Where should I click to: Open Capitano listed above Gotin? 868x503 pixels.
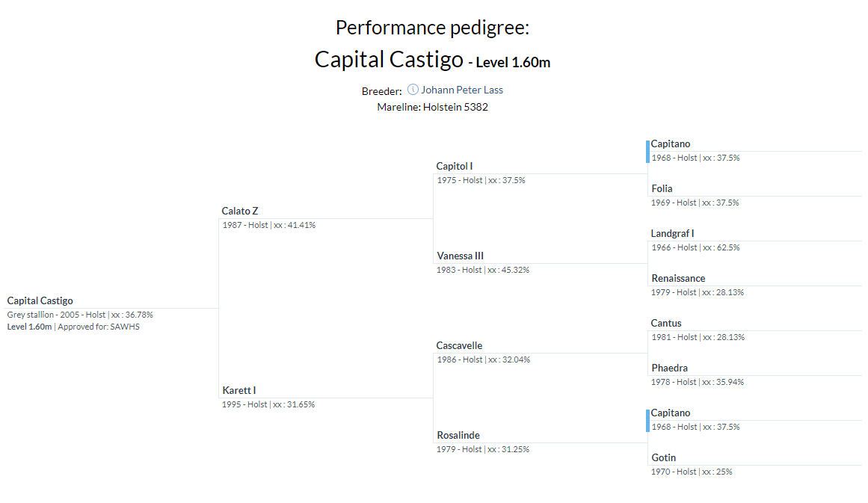tap(671, 413)
